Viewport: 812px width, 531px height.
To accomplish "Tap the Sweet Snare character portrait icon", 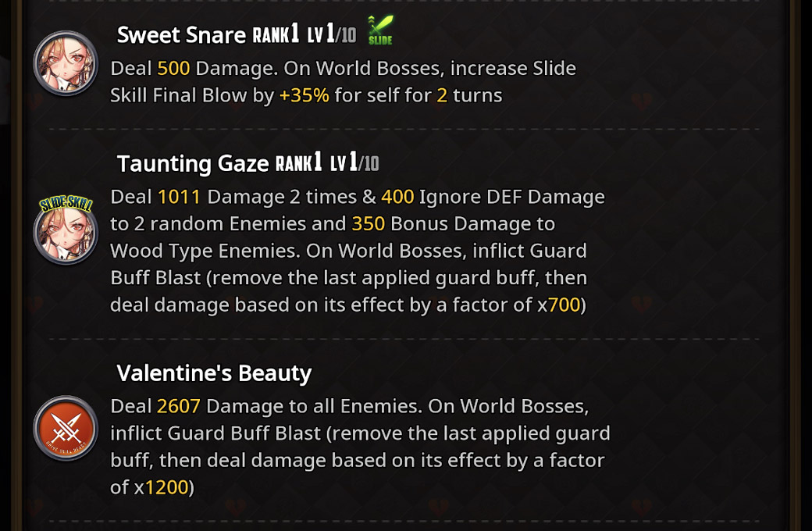I will [66, 63].
